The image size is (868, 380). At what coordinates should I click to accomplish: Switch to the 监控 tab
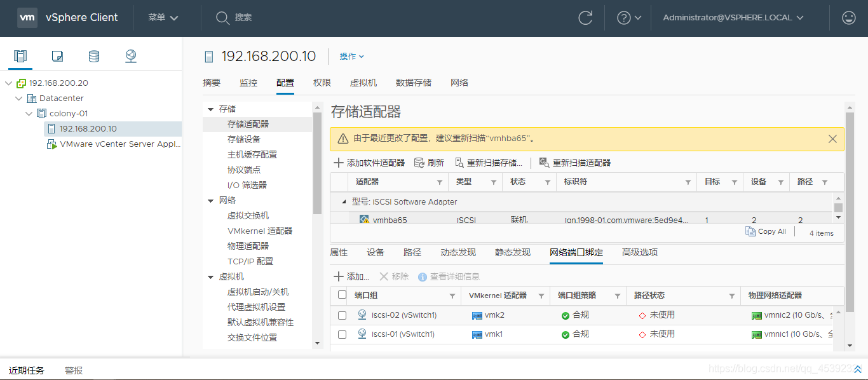[248, 83]
